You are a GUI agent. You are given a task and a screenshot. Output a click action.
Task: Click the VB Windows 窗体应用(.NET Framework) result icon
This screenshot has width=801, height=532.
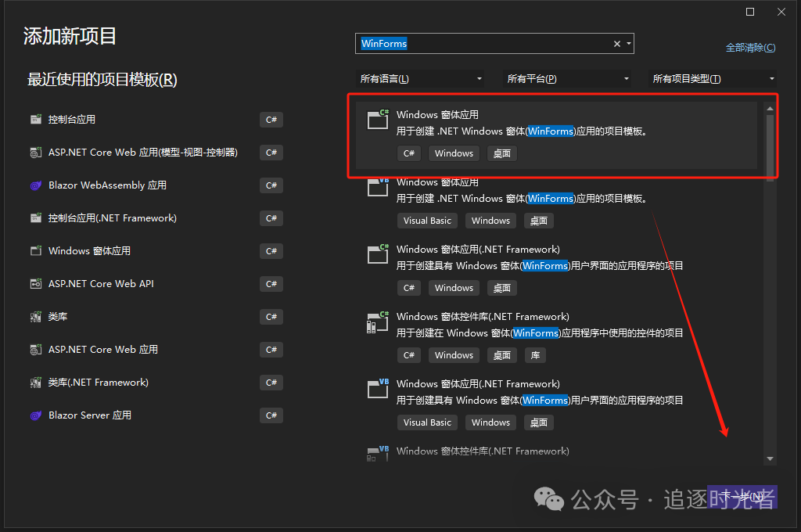378,389
